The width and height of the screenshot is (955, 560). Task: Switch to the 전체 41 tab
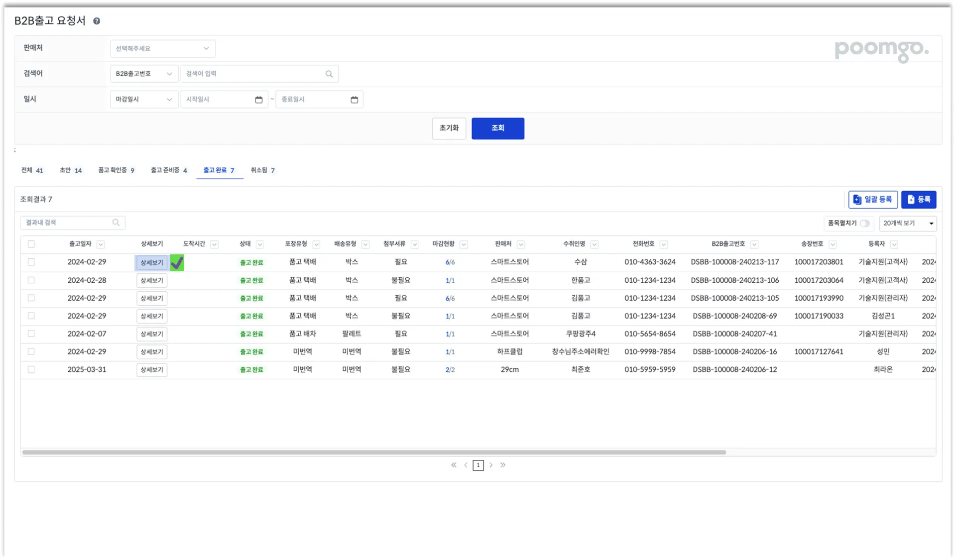[32, 170]
